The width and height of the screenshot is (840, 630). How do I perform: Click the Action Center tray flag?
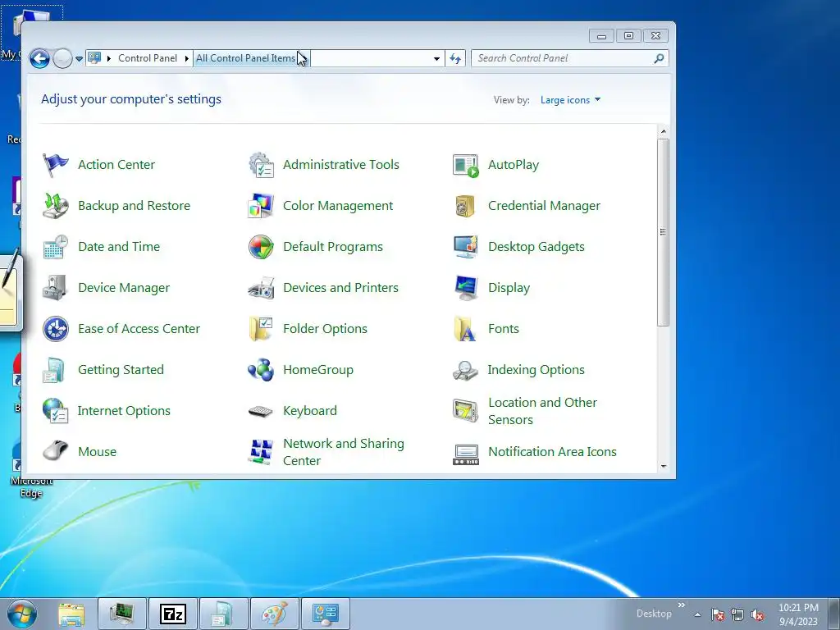(718, 614)
